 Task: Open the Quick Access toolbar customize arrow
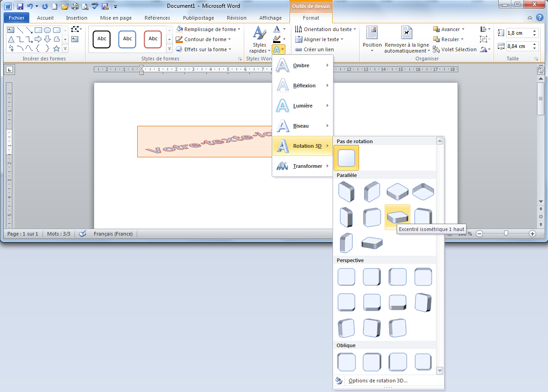(x=115, y=7)
